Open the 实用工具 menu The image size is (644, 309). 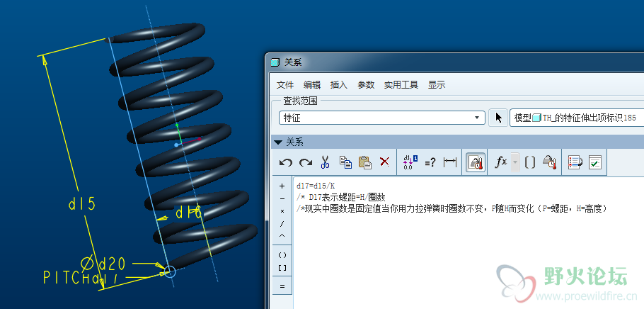tap(401, 85)
